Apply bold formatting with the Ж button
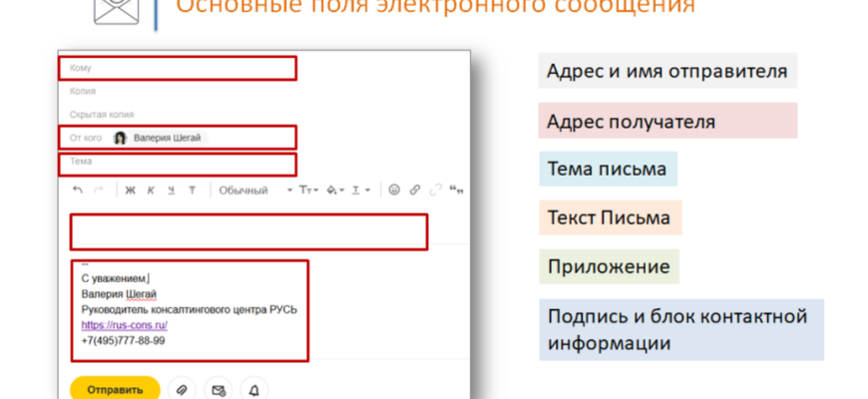Image resolution: width=868 pixels, height=399 pixels. (129, 190)
